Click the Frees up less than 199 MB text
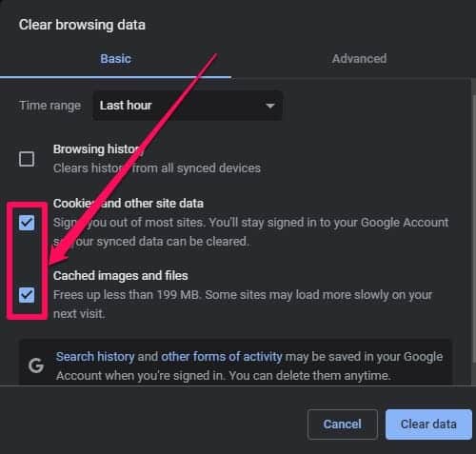The height and width of the screenshot is (454, 476). (x=127, y=295)
